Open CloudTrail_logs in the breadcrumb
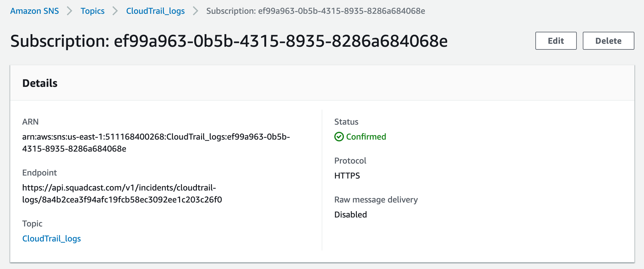The height and width of the screenshot is (269, 644). 155,11
